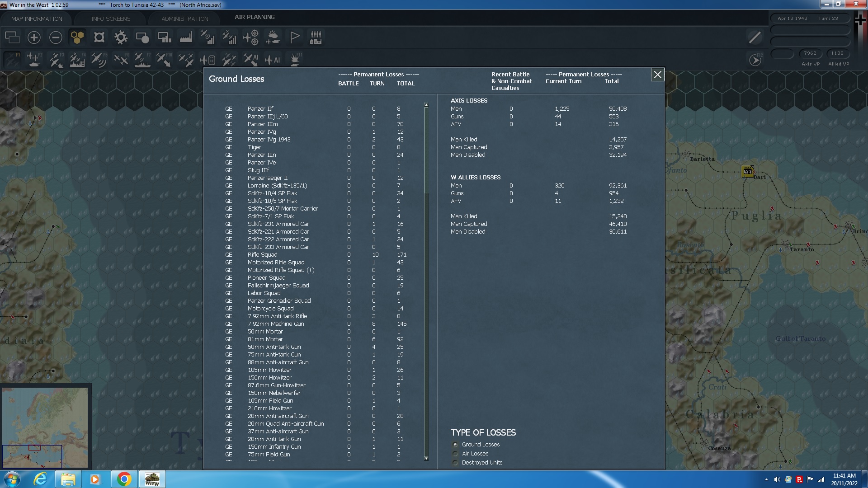
Task: Select the Ground Losses radio button
Action: click(455, 444)
